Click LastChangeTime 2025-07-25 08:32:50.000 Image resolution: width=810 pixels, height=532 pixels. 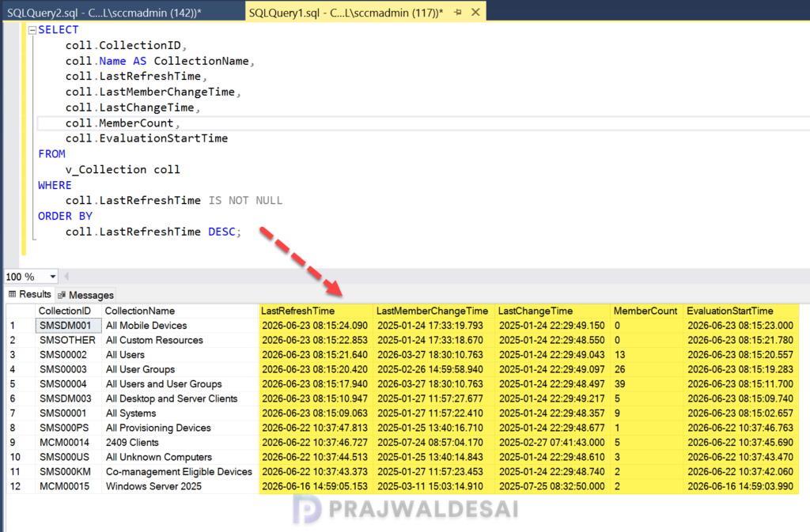551,486
